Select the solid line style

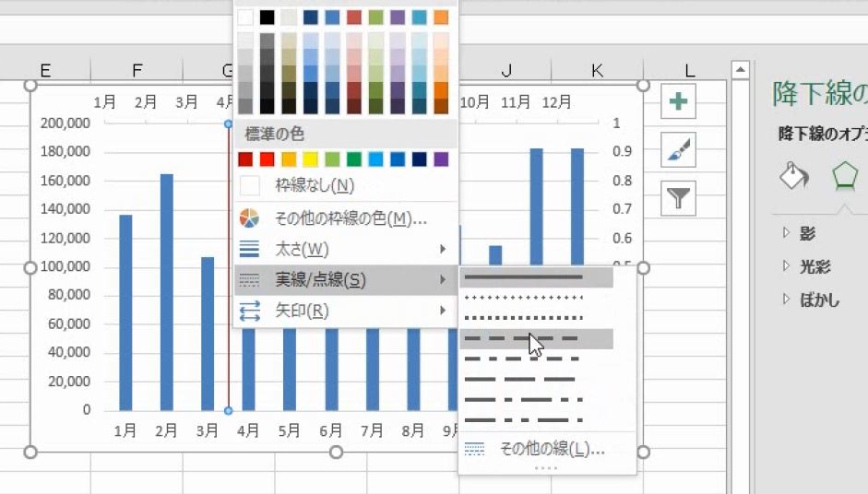(x=536, y=276)
